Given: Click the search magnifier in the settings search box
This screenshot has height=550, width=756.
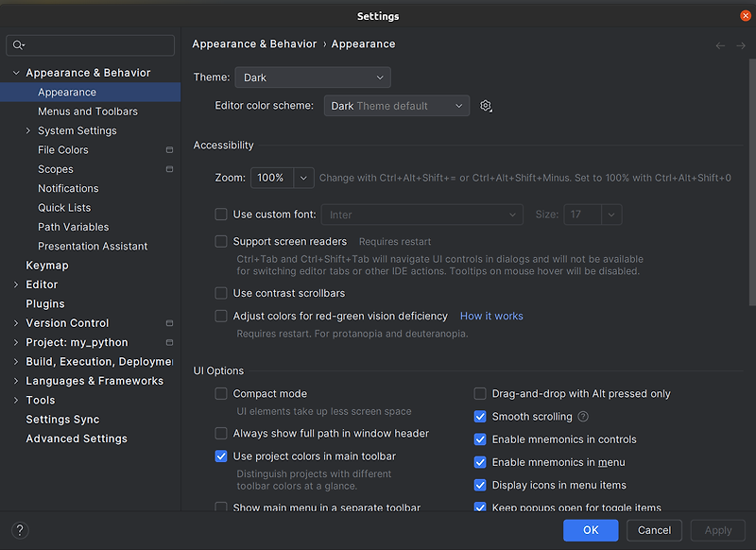Looking at the screenshot, I should 15,45.
